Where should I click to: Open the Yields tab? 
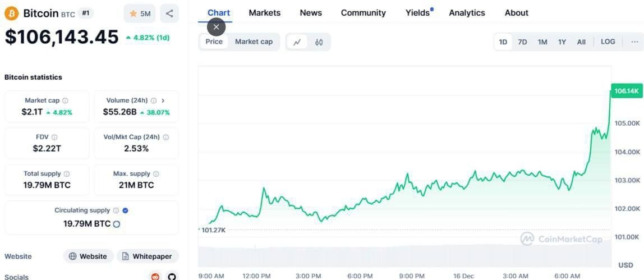tap(419, 13)
